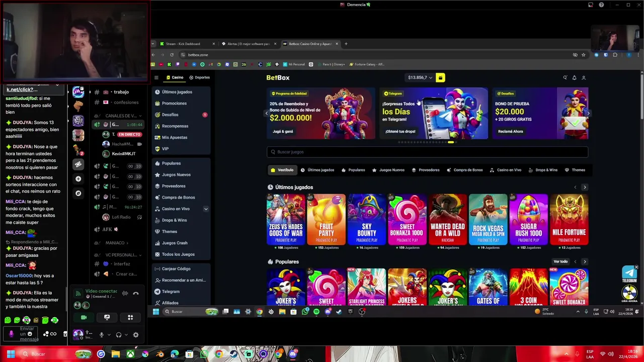Share screen in Discord voice panel
The width and height of the screenshot is (644, 362).
click(107, 317)
